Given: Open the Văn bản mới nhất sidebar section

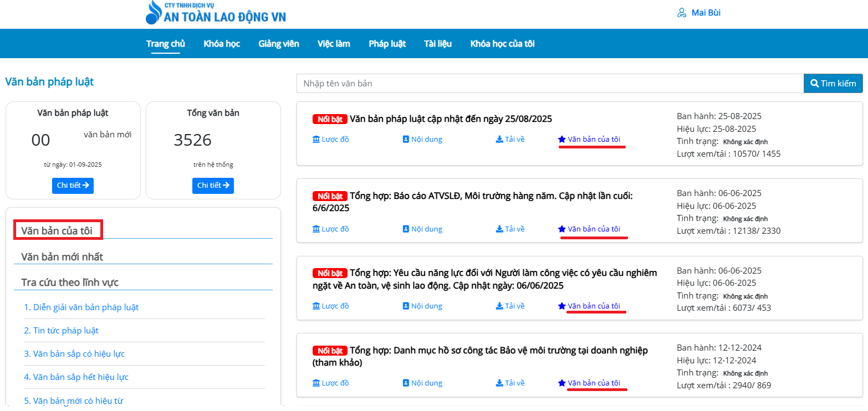Looking at the screenshot, I should coord(62,257).
